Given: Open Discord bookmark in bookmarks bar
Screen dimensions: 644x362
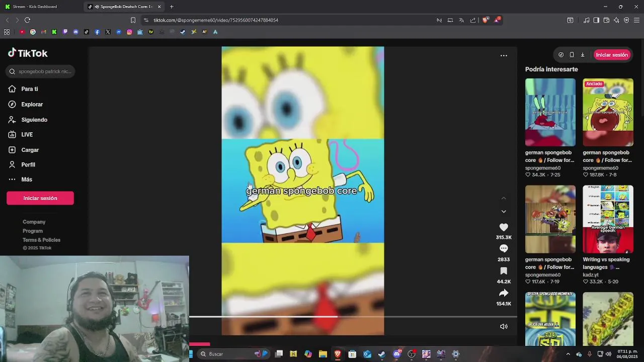Looking at the screenshot, I should click(x=76, y=32).
